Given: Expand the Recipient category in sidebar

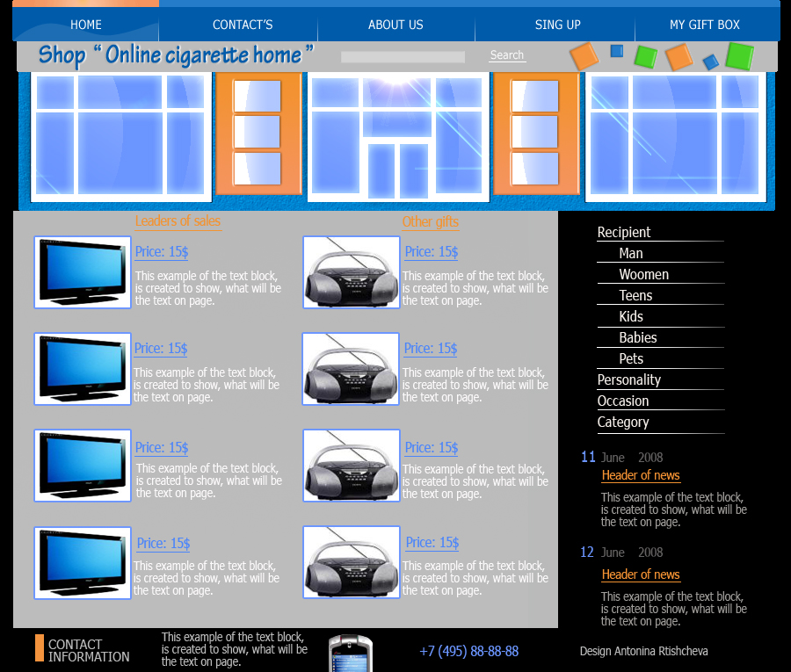Looking at the screenshot, I should (x=624, y=232).
